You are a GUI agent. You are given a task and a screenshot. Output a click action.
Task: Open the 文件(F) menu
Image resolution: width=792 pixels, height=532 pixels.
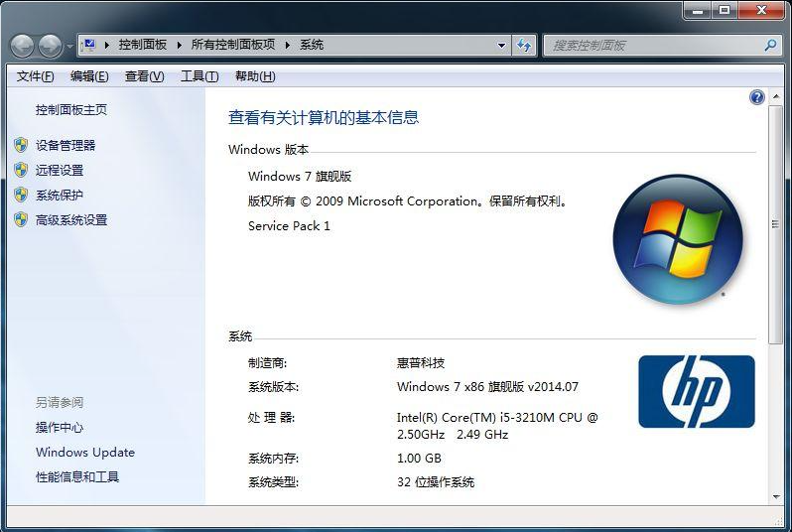[x=35, y=76]
